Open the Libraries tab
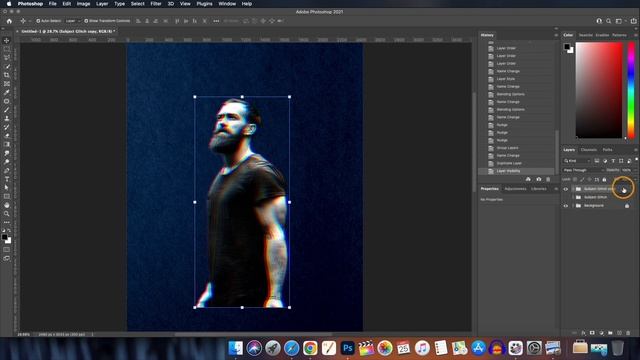Viewport: 640px width, 360px height. [x=538, y=189]
